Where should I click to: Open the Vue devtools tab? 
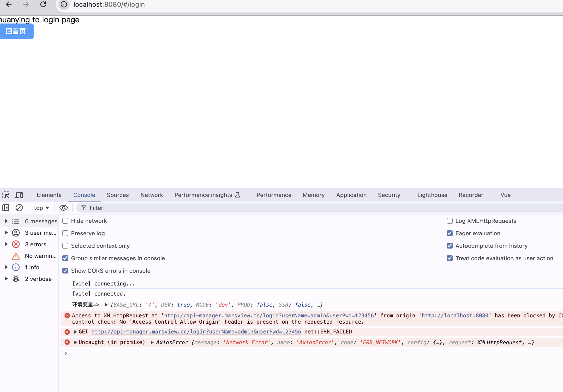pos(506,195)
